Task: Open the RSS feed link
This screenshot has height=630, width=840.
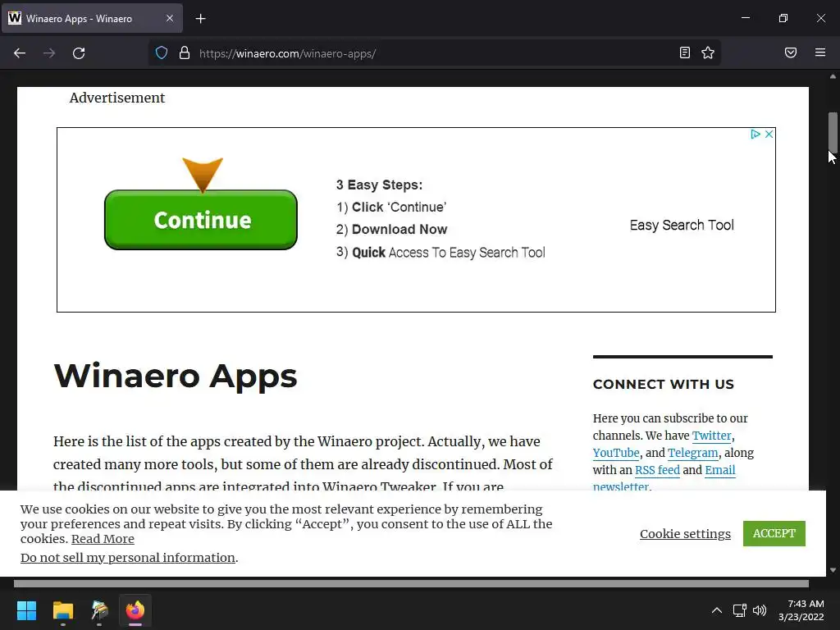Action: click(657, 470)
